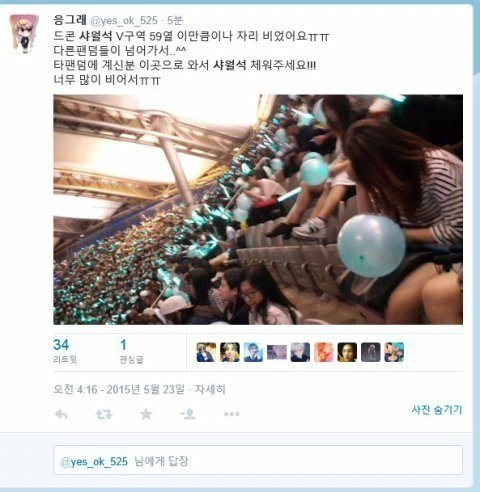Viewport: 480px width, 492px height.
Task: Click the reply arrow icon
Action: [61, 414]
